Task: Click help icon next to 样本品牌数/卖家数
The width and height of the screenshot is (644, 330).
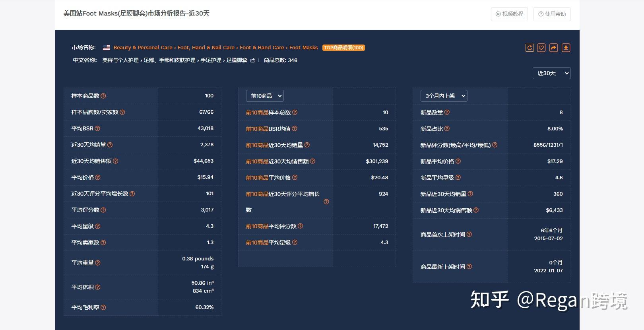Action: click(x=122, y=112)
